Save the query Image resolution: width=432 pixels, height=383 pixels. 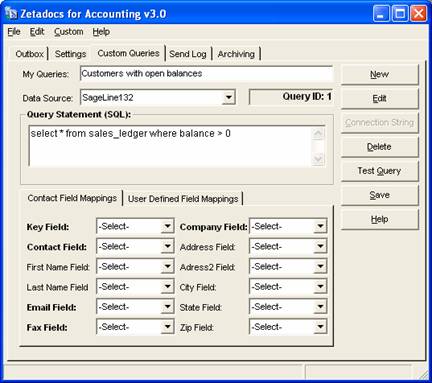click(379, 195)
